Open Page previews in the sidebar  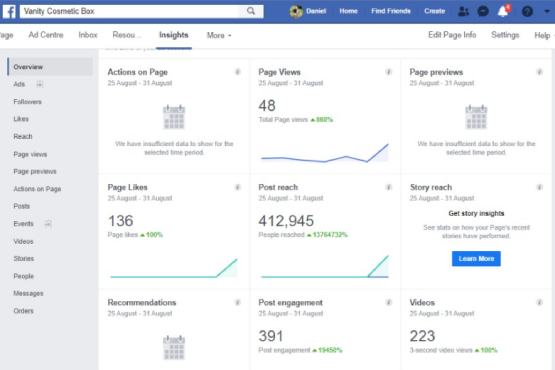pyautogui.click(x=35, y=171)
